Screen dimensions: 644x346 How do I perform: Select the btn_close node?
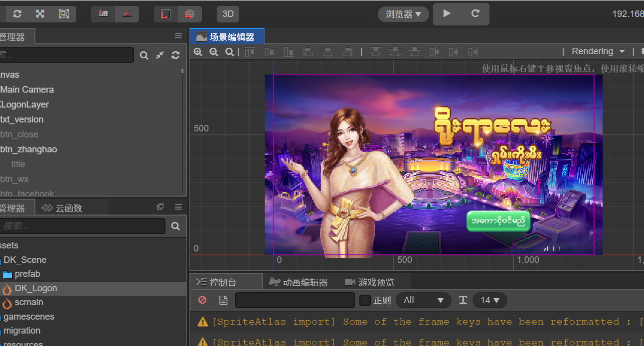[x=19, y=134]
